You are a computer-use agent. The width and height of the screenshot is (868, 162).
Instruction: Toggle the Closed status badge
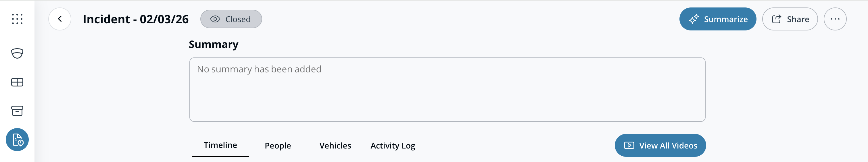[231, 19]
